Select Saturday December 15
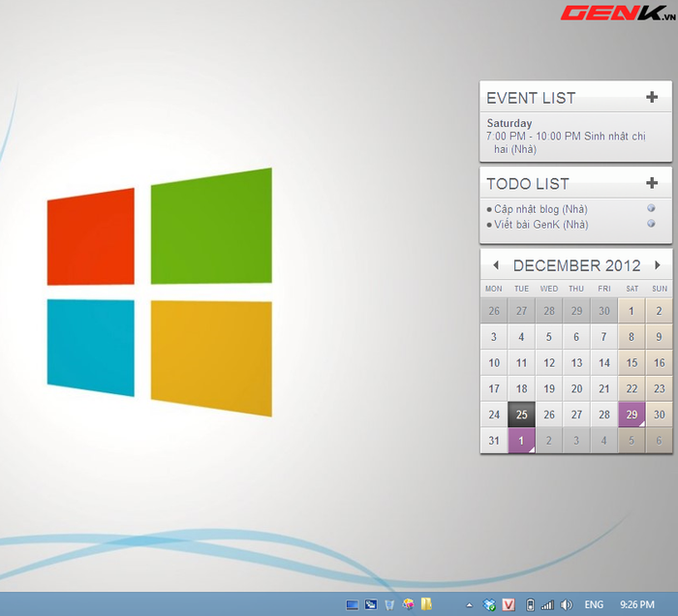Screen dimensions: 678x616 tap(632, 362)
